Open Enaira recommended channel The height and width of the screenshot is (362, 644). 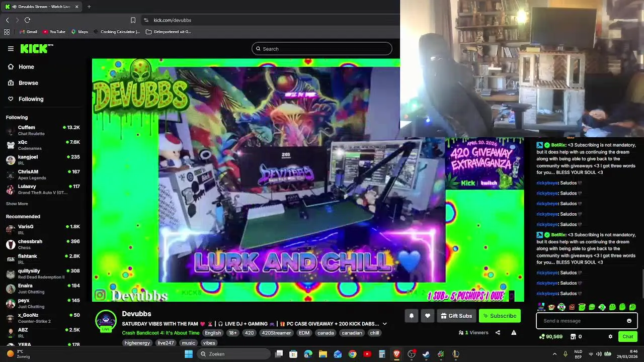point(43,289)
